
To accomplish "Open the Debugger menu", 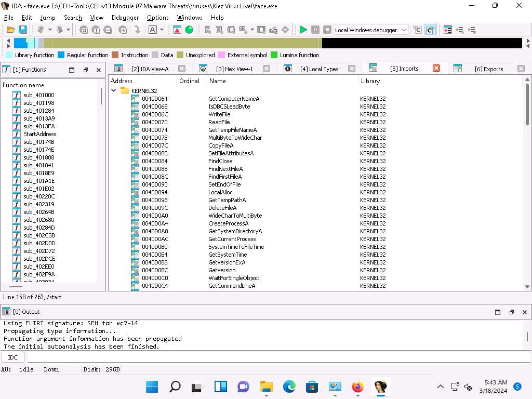I will click(125, 17).
